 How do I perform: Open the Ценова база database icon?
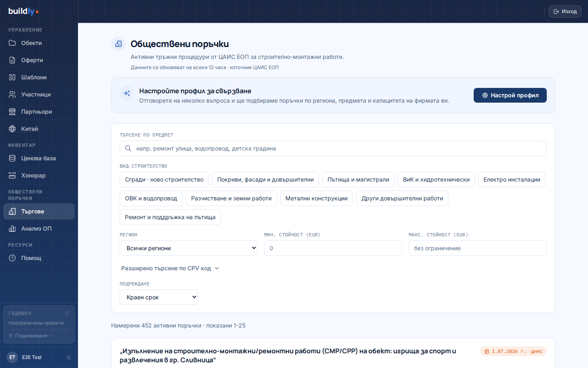(x=12, y=158)
